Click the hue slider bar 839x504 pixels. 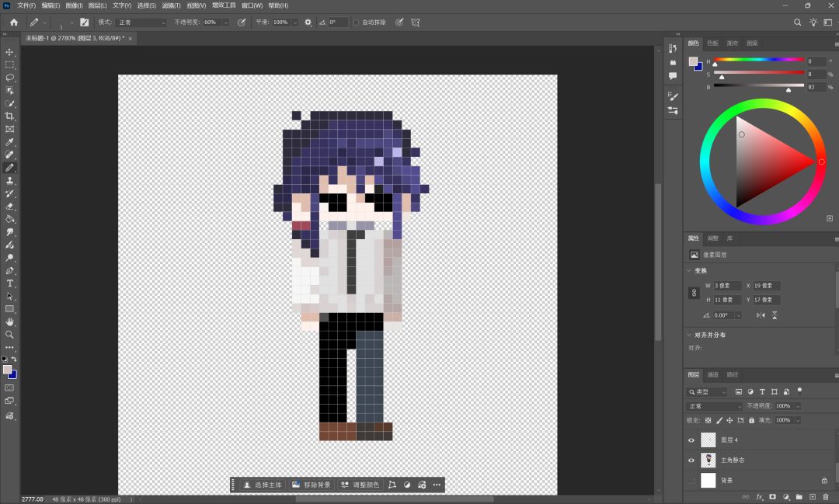click(759, 59)
